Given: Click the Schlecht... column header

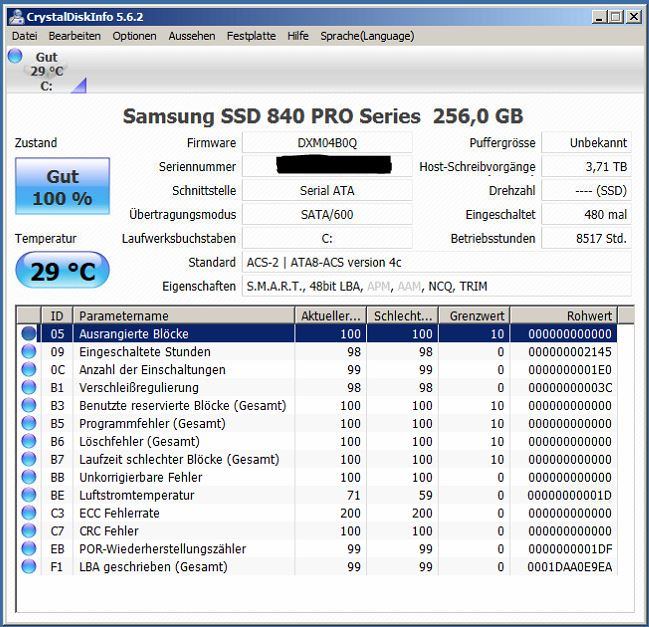Looking at the screenshot, I should click(x=403, y=316).
